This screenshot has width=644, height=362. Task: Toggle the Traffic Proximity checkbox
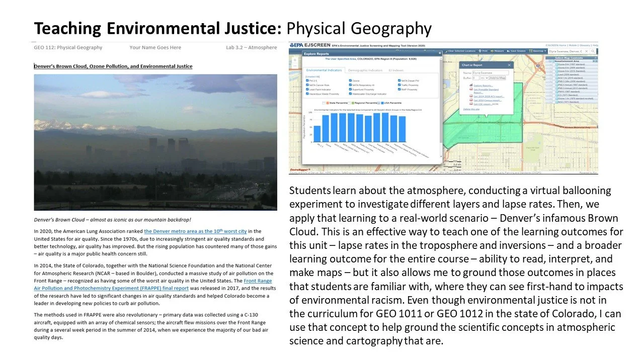[399, 85]
